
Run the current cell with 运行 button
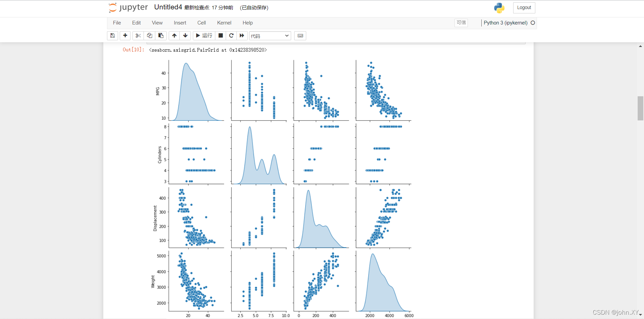coord(204,36)
